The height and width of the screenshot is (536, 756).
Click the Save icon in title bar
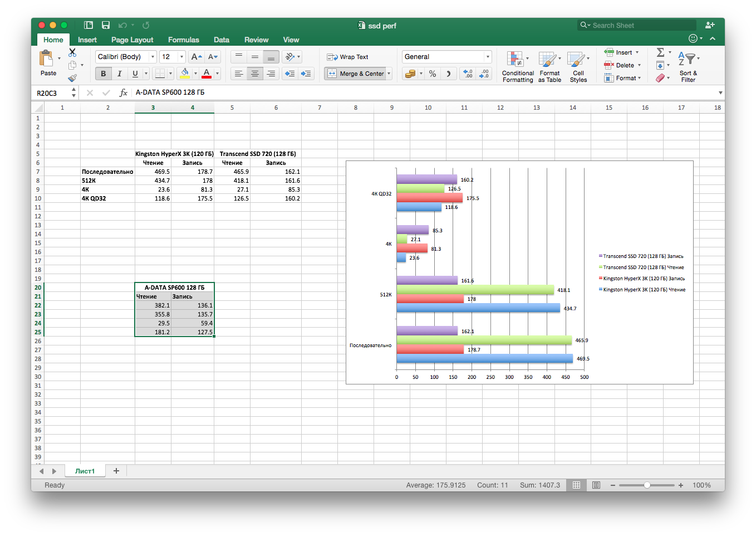tap(105, 25)
